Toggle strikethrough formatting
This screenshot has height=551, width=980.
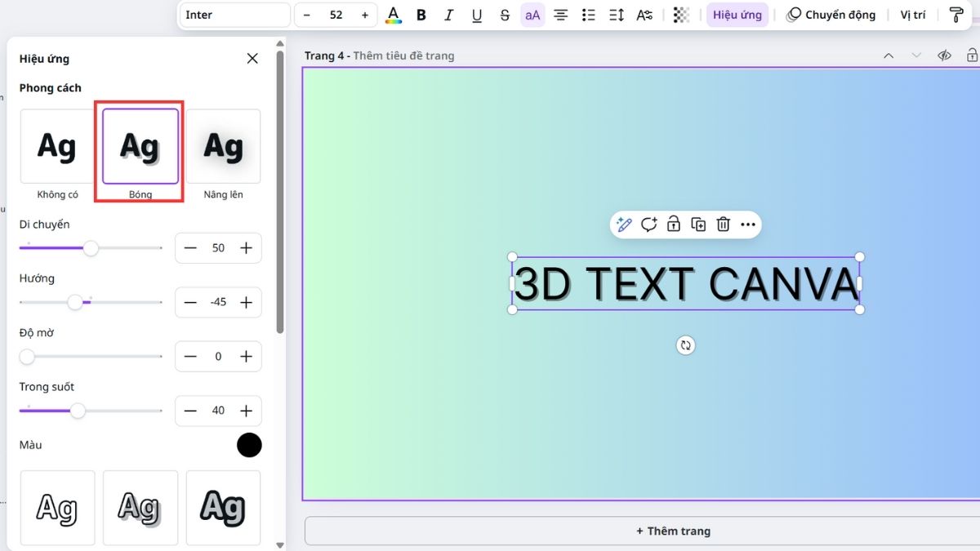point(505,15)
